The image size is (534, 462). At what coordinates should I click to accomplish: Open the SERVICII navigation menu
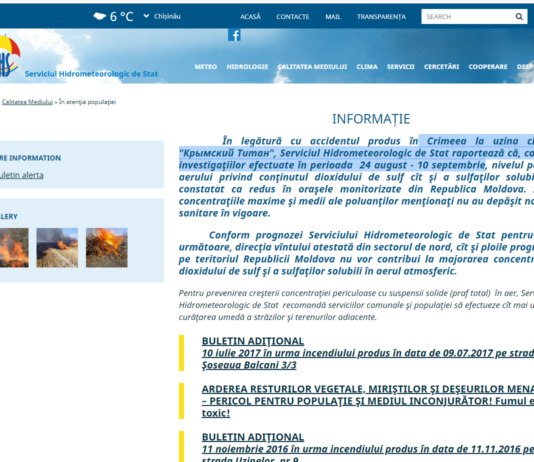pyautogui.click(x=400, y=67)
